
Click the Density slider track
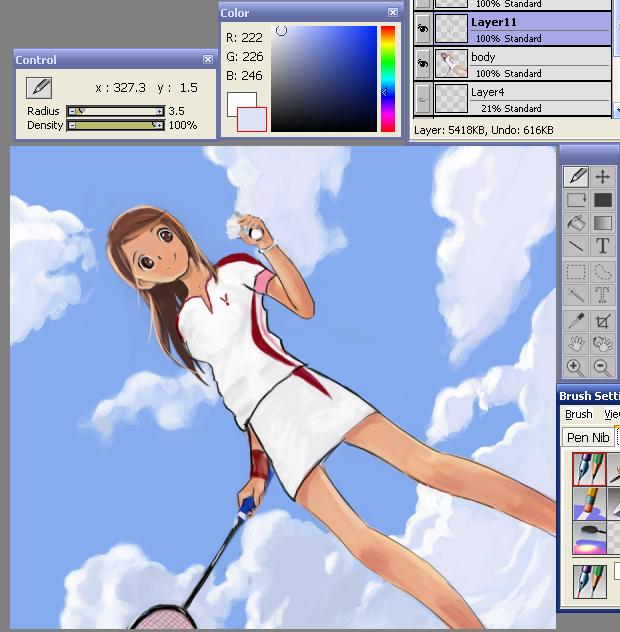click(116, 126)
